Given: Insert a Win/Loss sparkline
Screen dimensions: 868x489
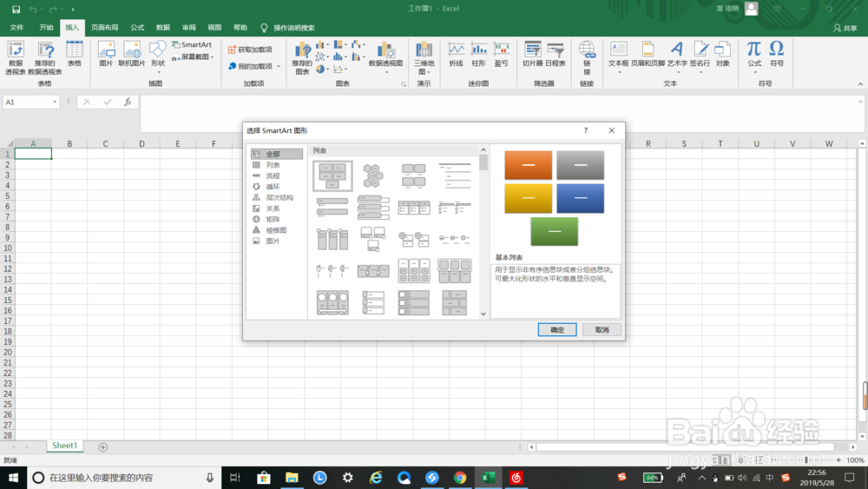Looking at the screenshot, I should (502, 54).
